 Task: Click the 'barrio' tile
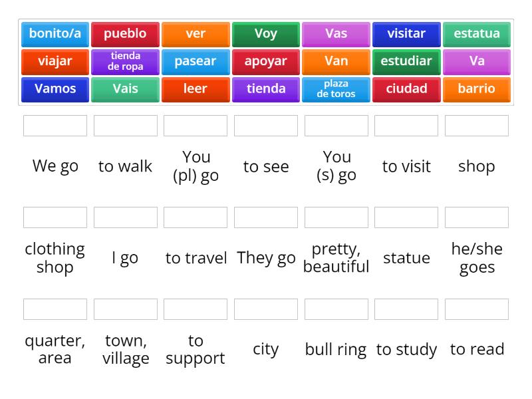click(x=477, y=89)
